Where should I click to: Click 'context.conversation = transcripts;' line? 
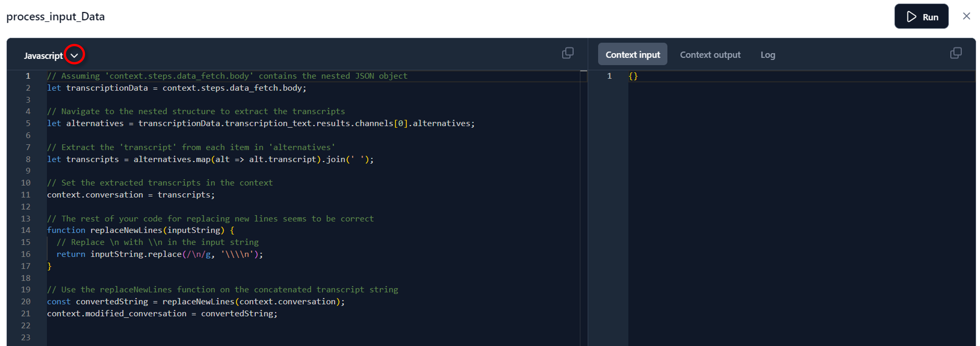[131, 194]
